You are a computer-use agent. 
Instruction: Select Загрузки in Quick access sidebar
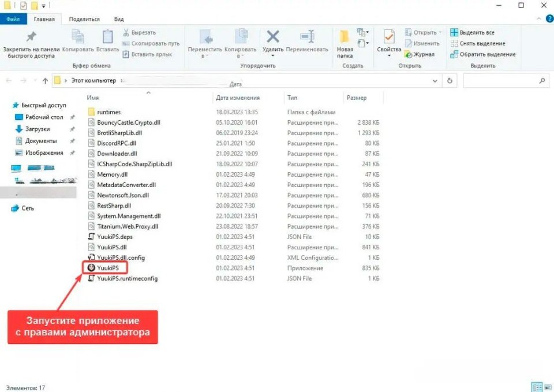(37, 129)
